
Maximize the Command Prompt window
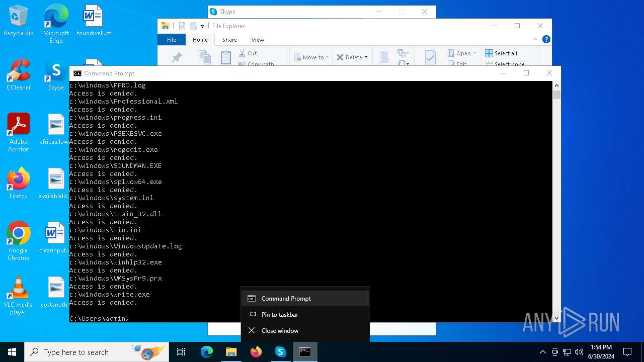point(526,73)
